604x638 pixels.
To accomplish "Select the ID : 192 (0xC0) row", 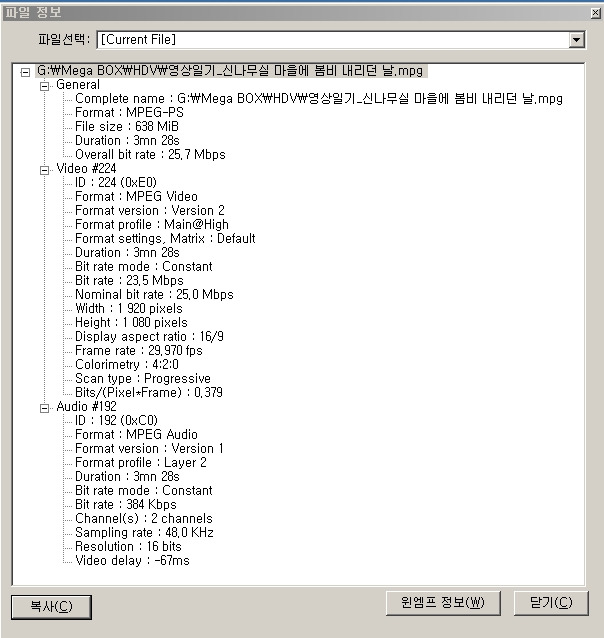I will pos(116,421).
